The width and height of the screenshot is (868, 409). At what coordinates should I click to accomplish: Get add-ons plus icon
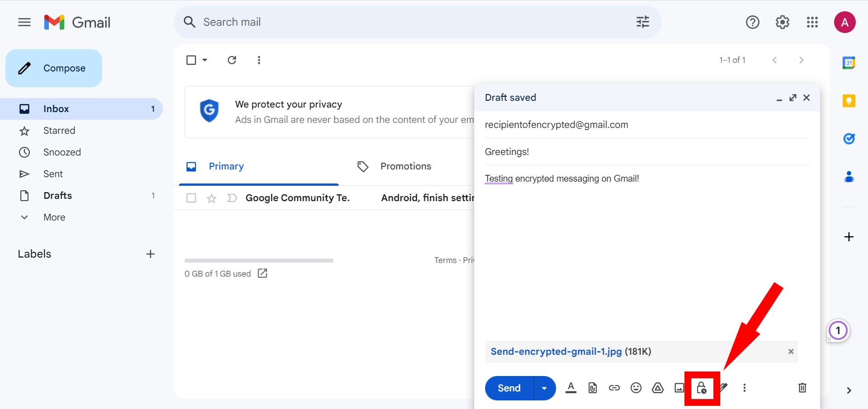pos(849,237)
